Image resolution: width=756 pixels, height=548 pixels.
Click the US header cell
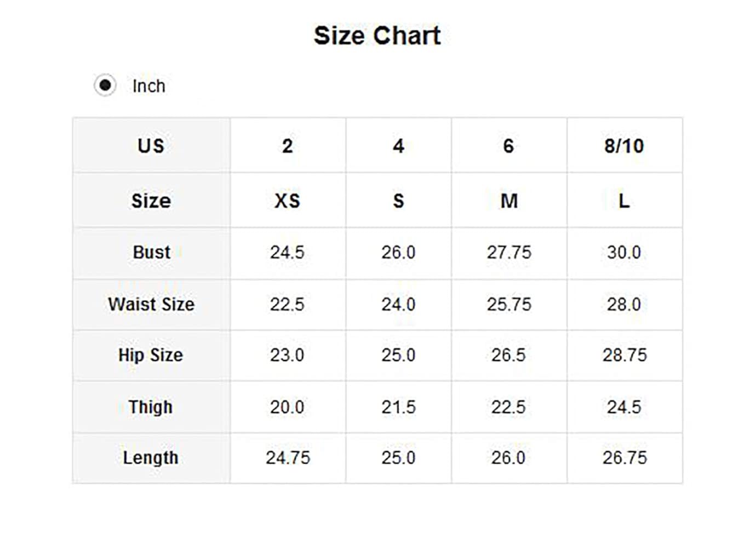tap(151, 146)
